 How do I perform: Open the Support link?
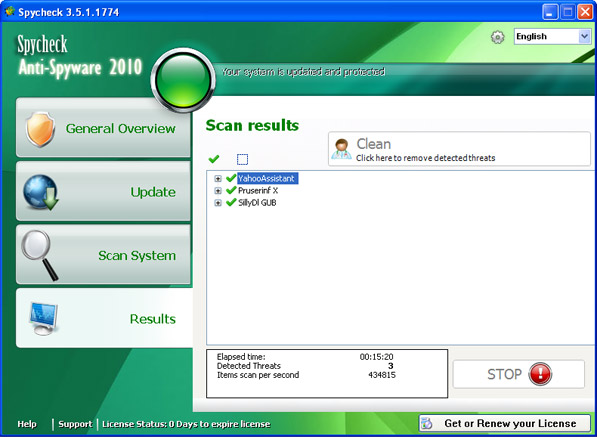click(x=75, y=424)
